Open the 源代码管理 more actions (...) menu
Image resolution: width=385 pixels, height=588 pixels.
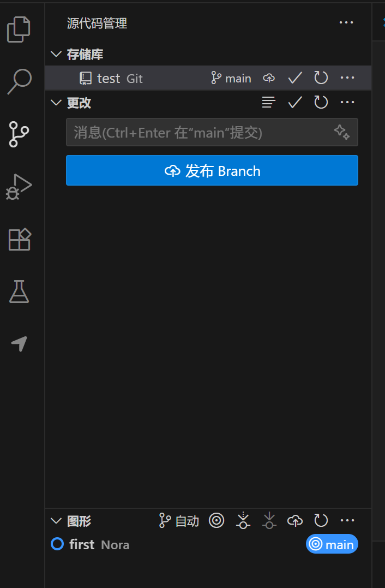coord(346,22)
